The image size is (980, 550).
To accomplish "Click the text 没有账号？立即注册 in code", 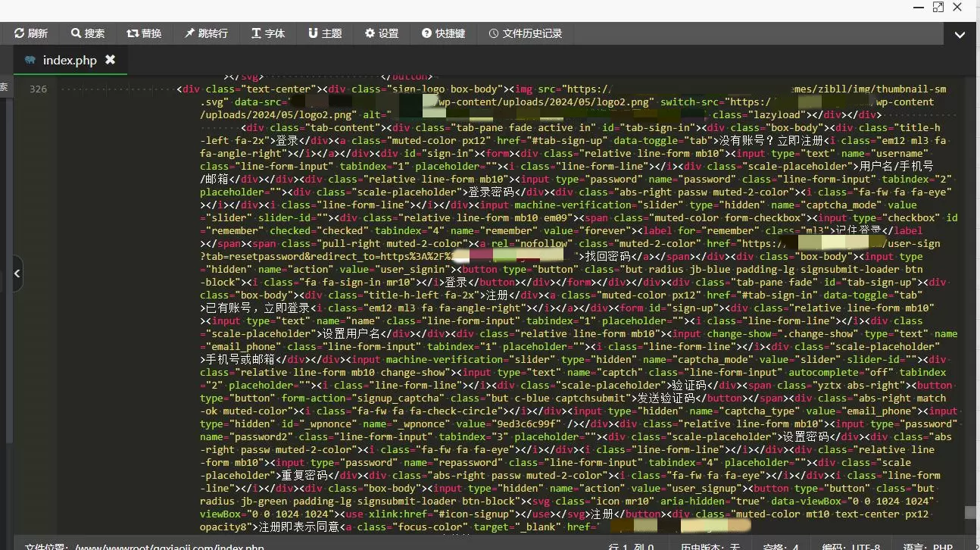I will pos(773,141).
